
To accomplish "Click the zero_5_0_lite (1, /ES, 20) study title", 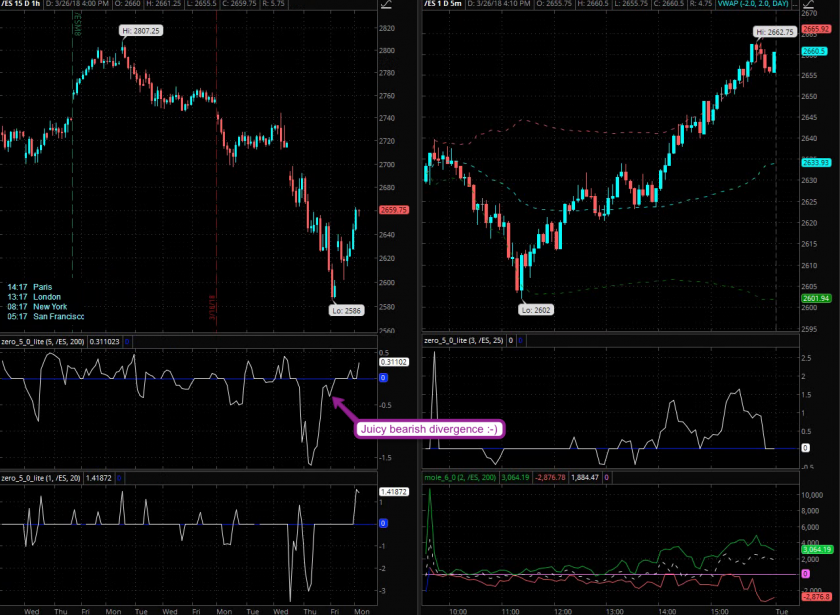I will [x=40, y=479].
